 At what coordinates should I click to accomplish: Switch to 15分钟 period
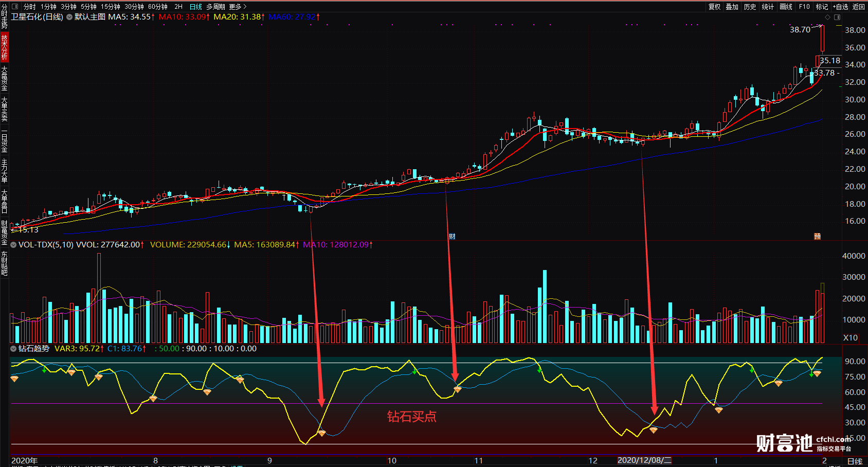coord(110,7)
